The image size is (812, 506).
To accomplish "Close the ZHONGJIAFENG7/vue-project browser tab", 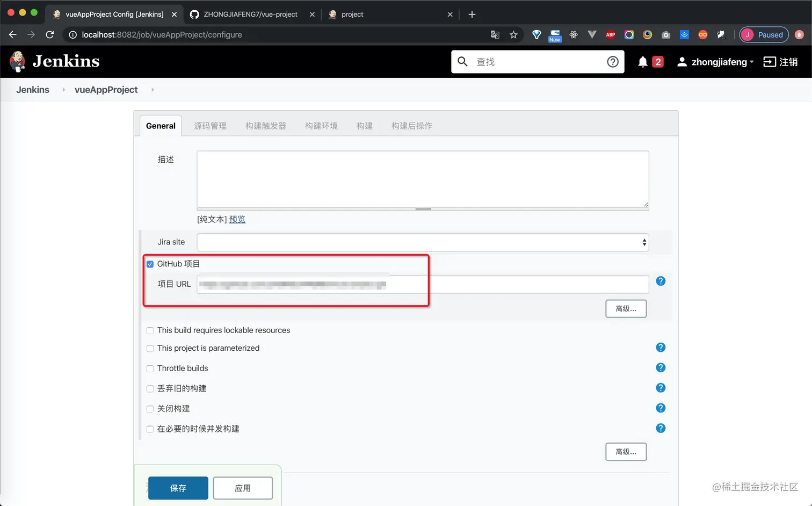I will (x=312, y=15).
